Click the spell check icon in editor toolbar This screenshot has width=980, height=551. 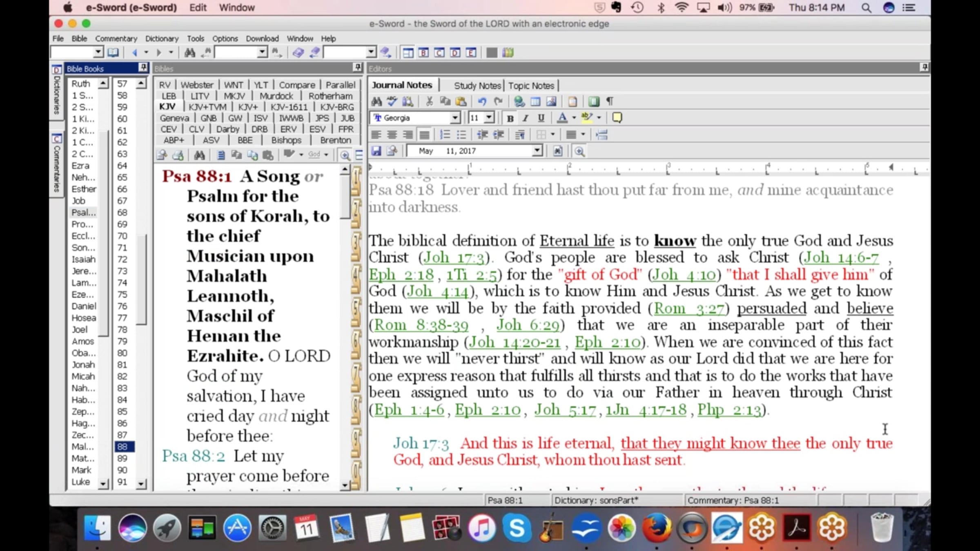392,102
